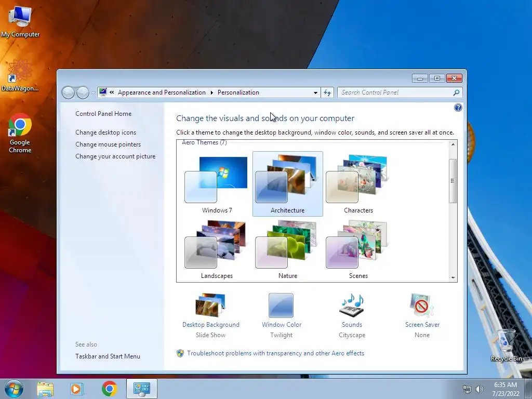The height and width of the screenshot is (399, 532).
Task: Open the volume speaker tray icon
Action: (480, 389)
